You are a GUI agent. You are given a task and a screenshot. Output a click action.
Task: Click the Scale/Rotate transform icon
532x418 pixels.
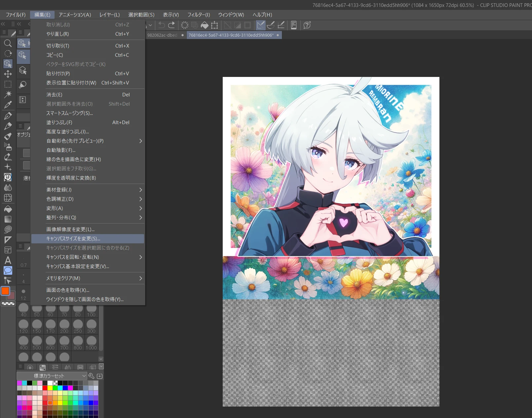click(x=214, y=25)
